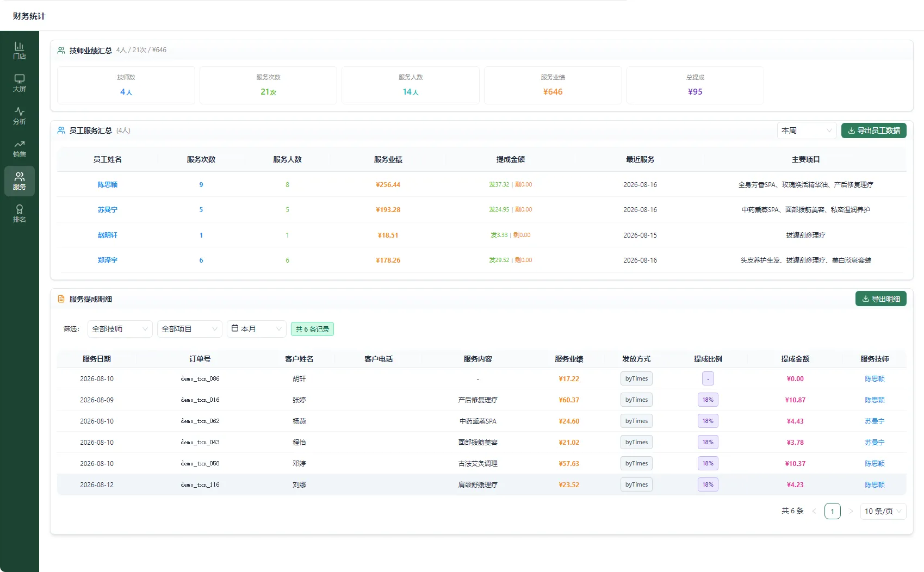
Task: Click the 总提成 ¥95 stat card
Action: 695,85
